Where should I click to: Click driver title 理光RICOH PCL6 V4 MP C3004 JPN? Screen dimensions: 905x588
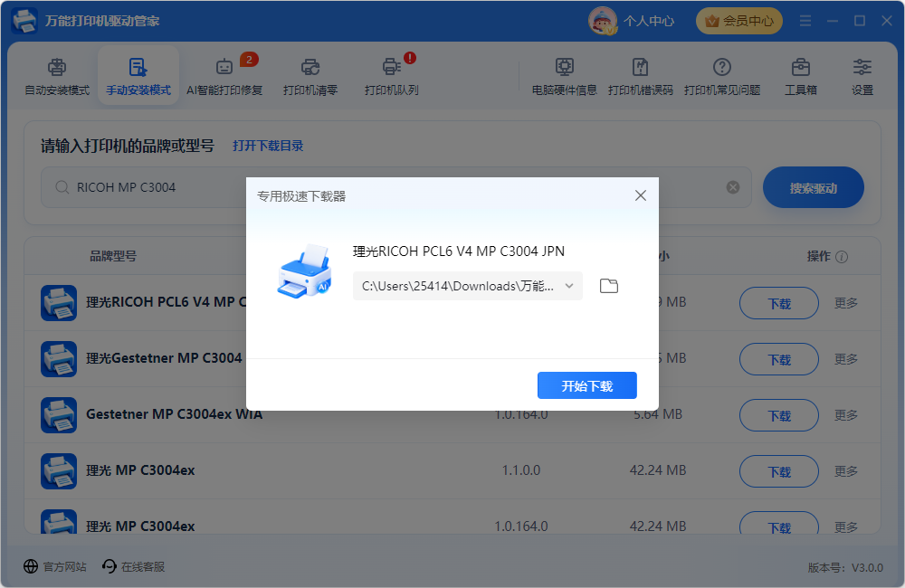click(458, 251)
